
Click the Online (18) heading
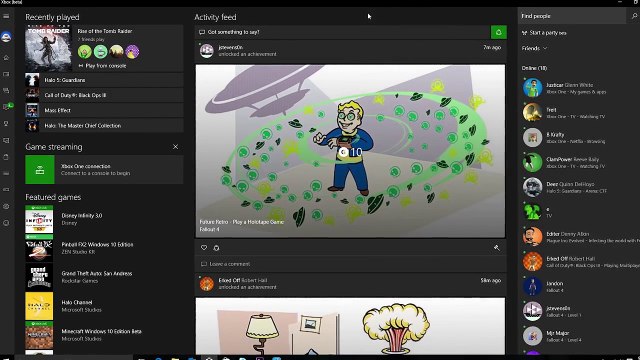coord(534,68)
